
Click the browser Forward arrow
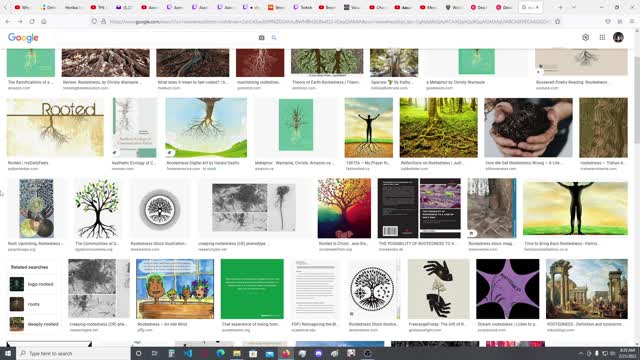pyautogui.click(x=20, y=21)
